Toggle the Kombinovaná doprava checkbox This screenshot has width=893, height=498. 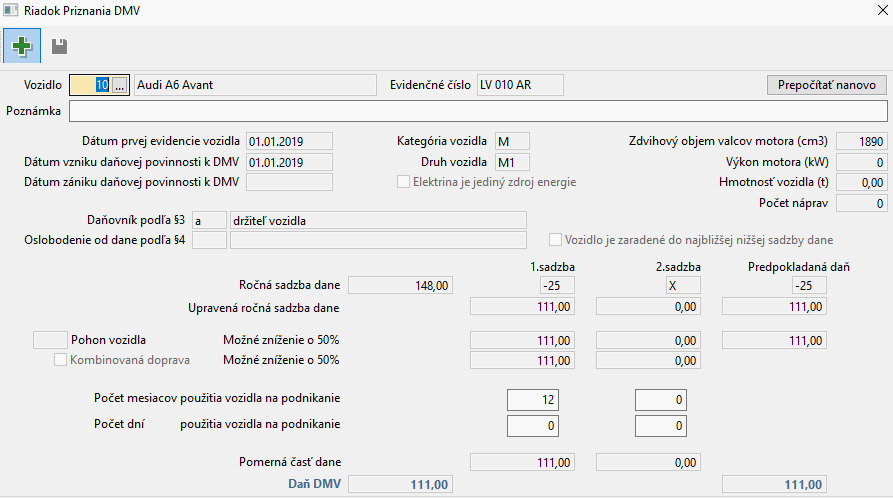60,360
